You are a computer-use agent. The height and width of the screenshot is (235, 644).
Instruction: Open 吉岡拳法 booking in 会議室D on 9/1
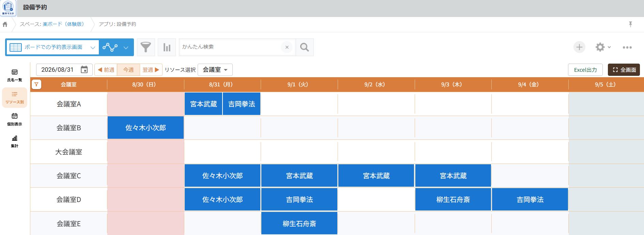299,200
